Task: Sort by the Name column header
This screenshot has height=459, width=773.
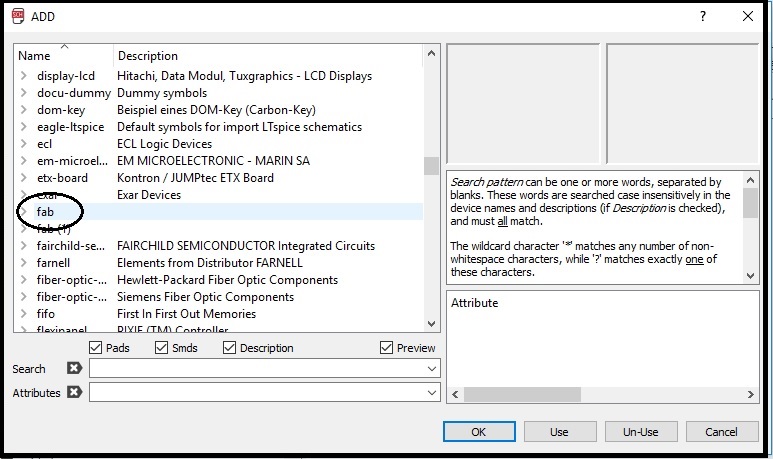Action: (64, 55)
